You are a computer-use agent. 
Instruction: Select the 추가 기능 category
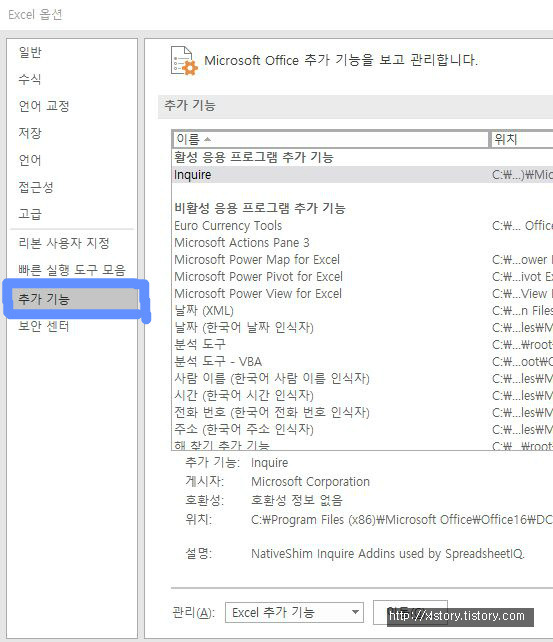click(x=75, y=298)
